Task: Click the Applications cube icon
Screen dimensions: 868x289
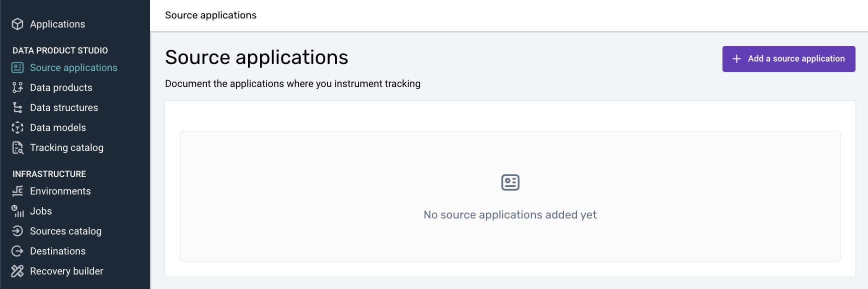Action: pos(17,24)
